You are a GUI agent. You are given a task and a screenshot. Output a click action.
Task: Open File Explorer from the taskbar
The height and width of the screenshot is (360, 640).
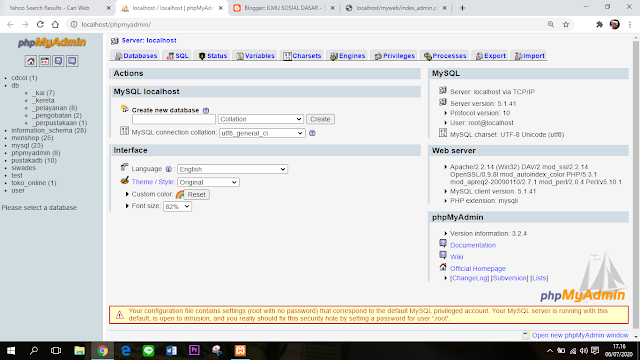click(79, 351)
